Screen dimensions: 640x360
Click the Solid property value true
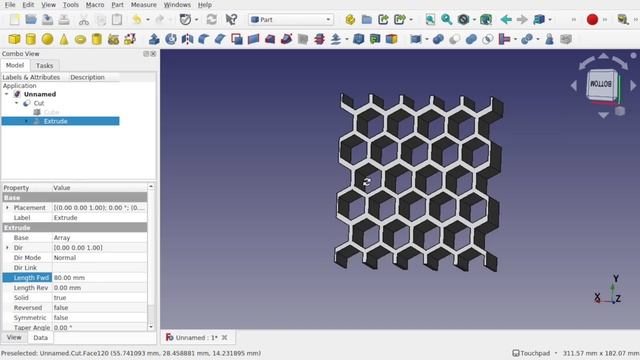point(100,298)
